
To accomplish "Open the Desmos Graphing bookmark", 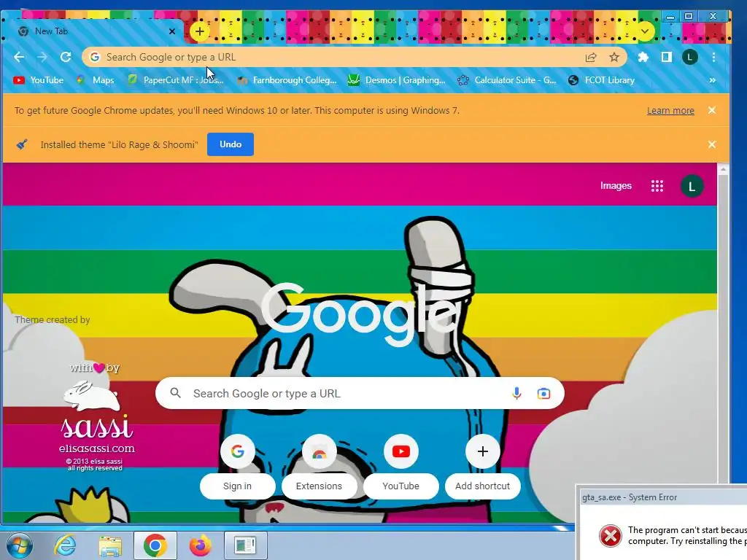I will [396, 80].
